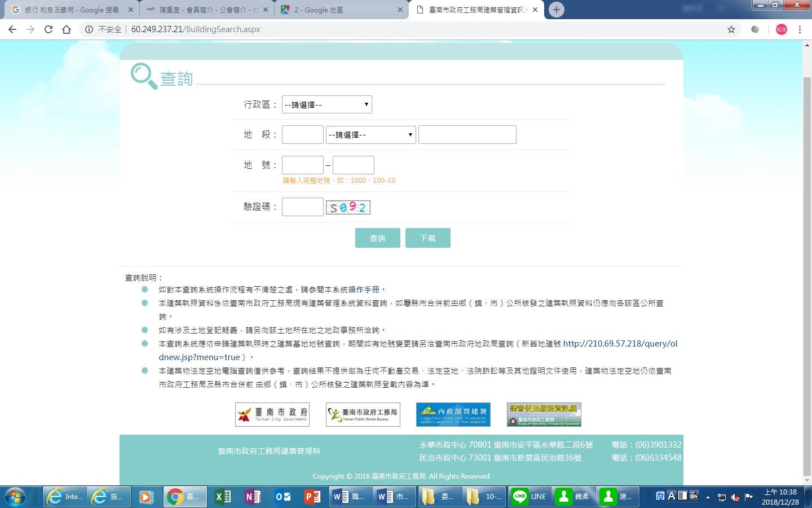Image resolution: width=812 pixels, height=508 pixels.
Task: Open the 行政區 dropdown
Action: point(327,104)
